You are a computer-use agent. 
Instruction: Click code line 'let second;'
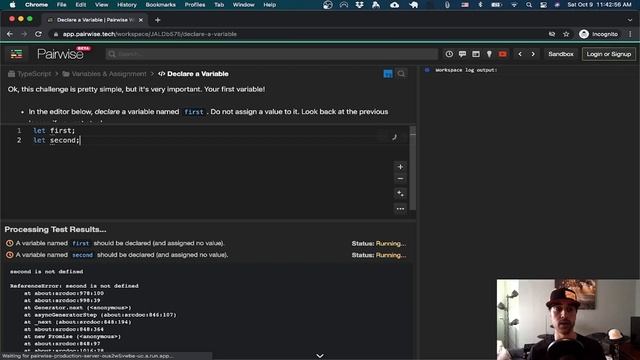point(56,140)
